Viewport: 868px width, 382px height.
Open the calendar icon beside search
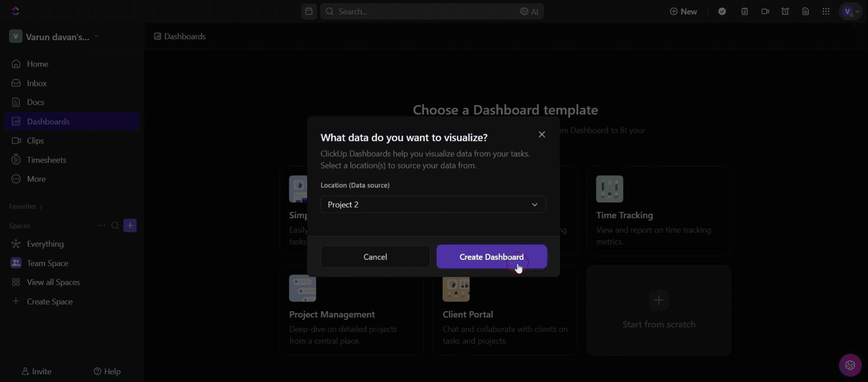coord(309,11)
